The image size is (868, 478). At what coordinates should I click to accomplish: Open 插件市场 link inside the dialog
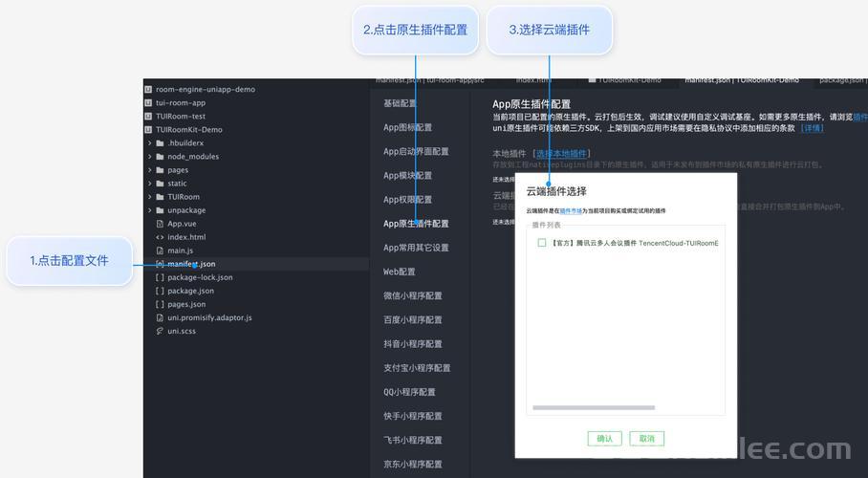[571, 211]
